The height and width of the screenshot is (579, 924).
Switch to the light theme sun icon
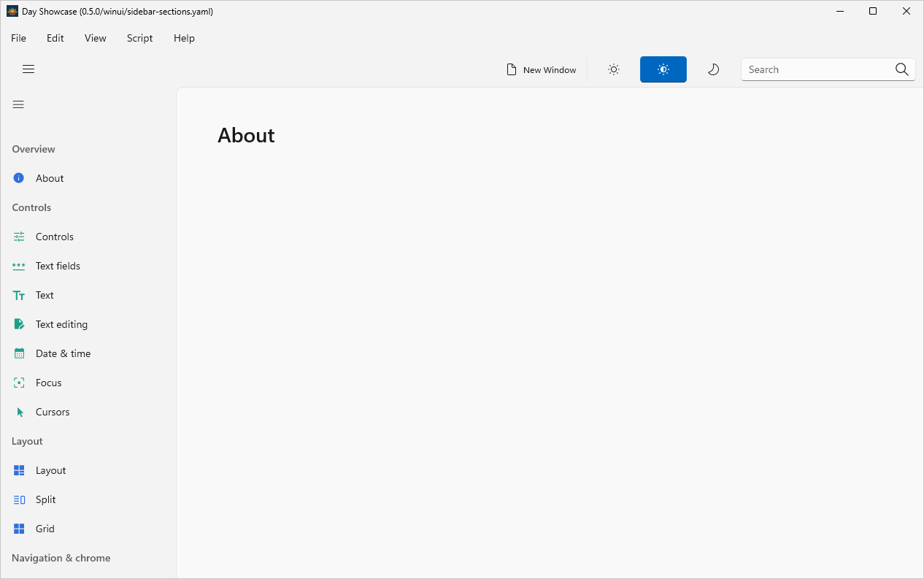[x=614, y=69]
